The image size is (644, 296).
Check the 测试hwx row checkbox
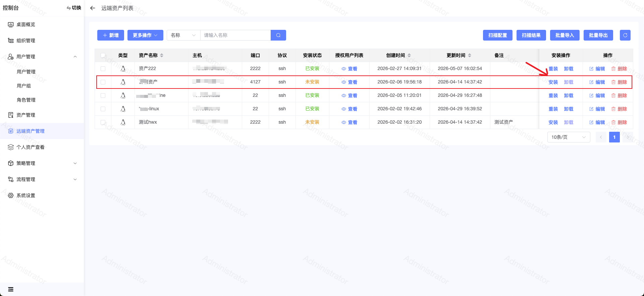(x=103, y=122)
